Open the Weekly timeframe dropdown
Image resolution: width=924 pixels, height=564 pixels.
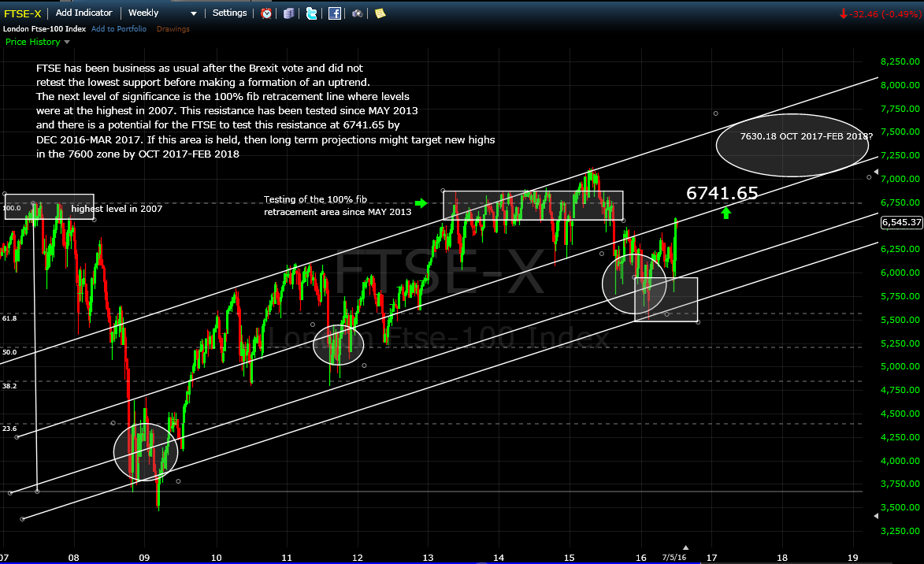coord(162,13)
